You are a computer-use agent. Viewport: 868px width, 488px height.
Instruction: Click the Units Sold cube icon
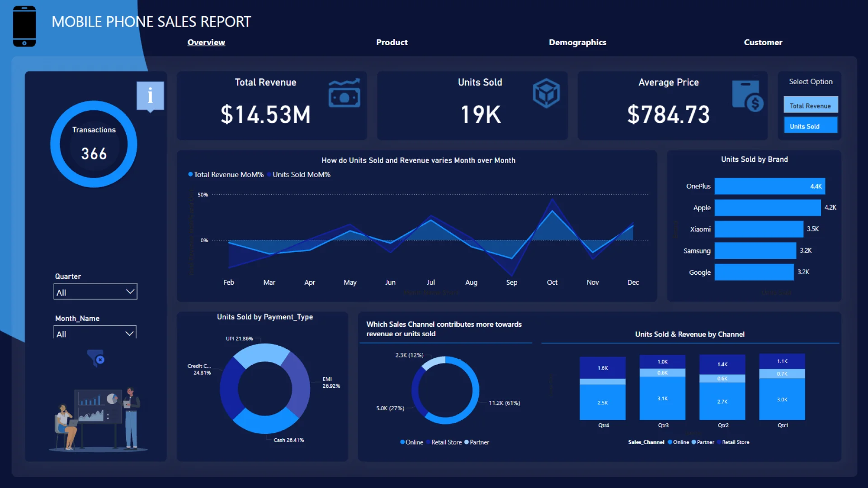pyautogui.click(x=546, y=93)
